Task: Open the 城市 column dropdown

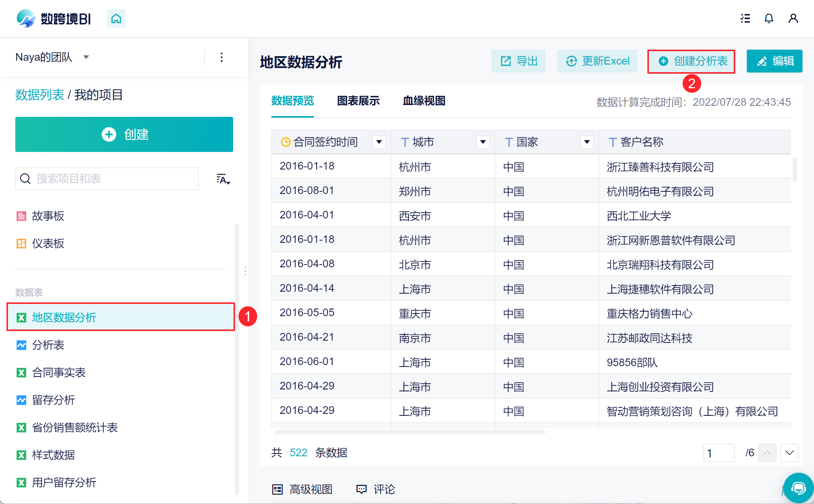Action: 483,142
